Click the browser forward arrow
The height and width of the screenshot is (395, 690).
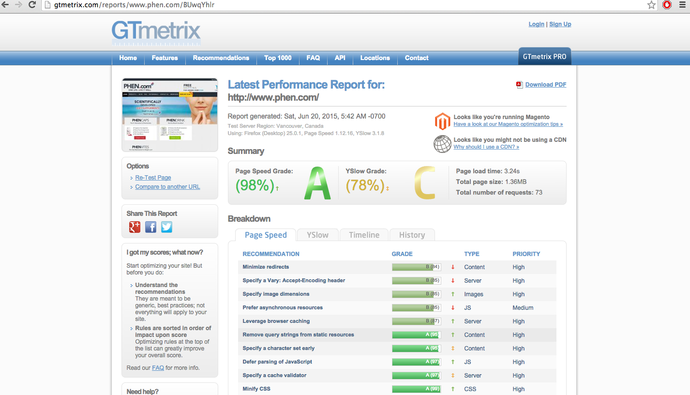[x=18, y=4]
